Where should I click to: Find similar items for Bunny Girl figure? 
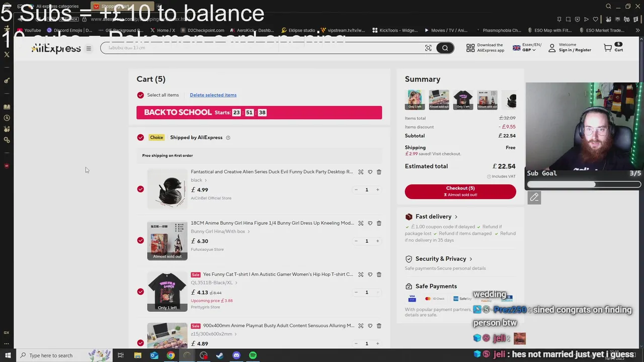click(361, 223)
